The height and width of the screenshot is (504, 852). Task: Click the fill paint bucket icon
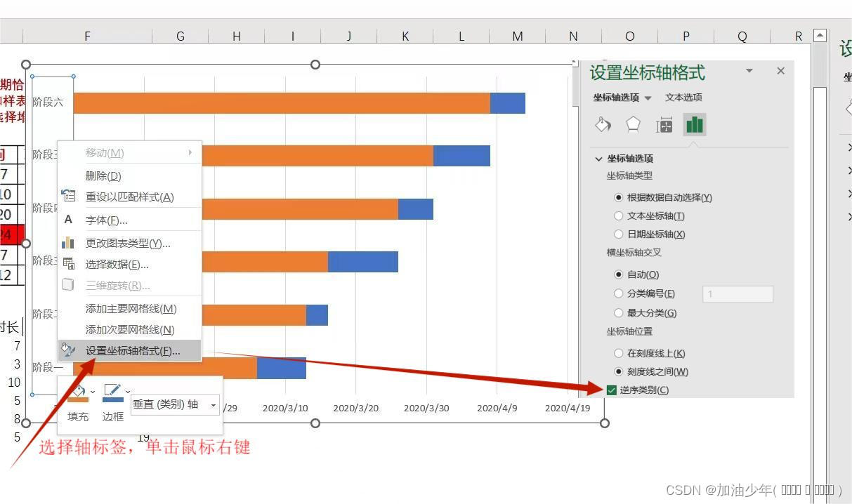pyautogui.click(x=77, y=391)
